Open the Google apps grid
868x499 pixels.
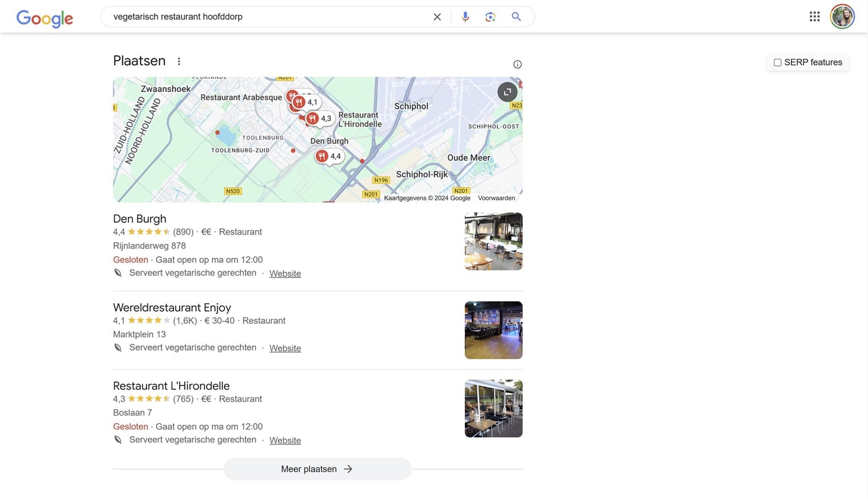(x=815, y=17)
